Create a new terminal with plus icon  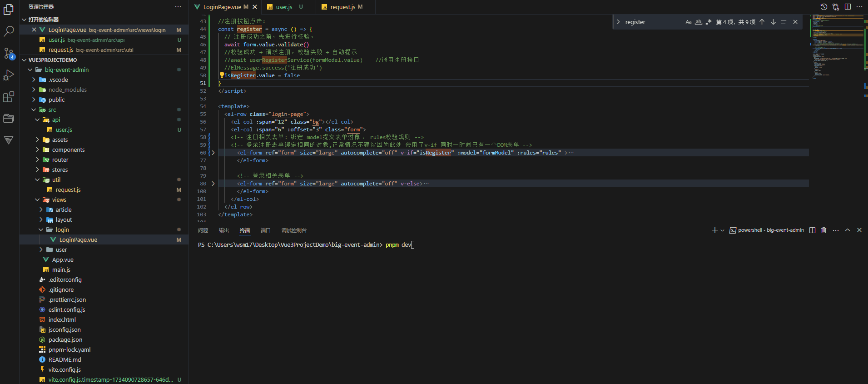(x=714, y=230)
